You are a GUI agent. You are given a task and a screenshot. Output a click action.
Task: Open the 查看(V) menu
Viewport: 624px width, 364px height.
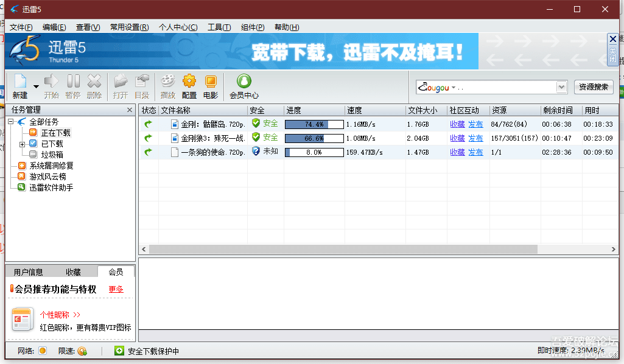[x=88, y=27]
